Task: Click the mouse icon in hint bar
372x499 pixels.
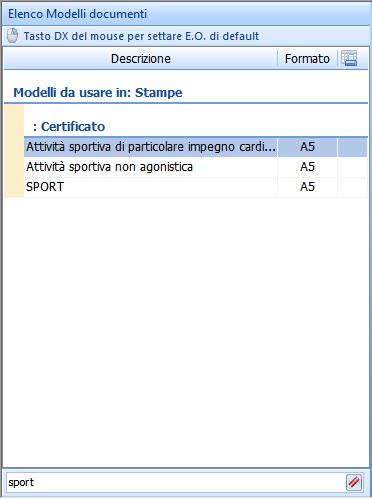Action: 13,36
